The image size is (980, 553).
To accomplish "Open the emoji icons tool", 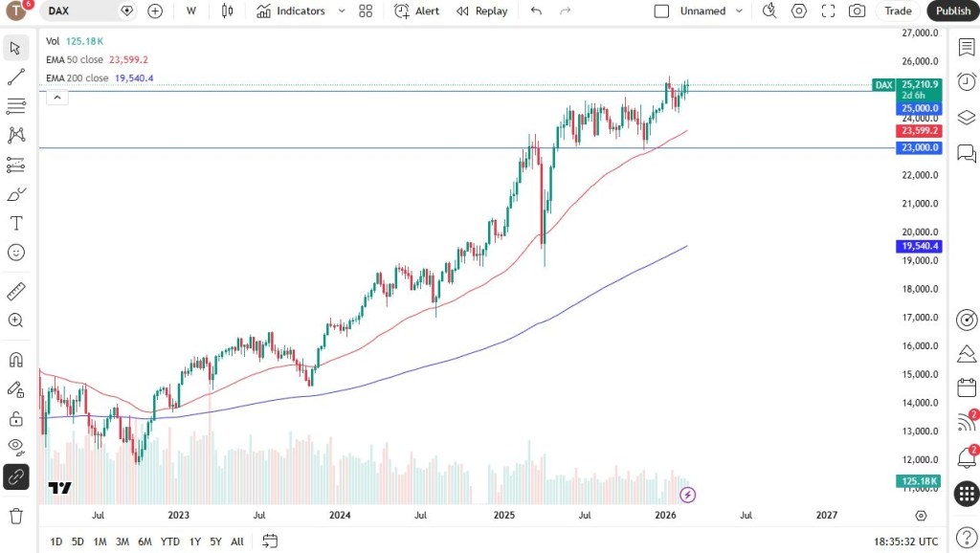I will (x=16, y=253).
